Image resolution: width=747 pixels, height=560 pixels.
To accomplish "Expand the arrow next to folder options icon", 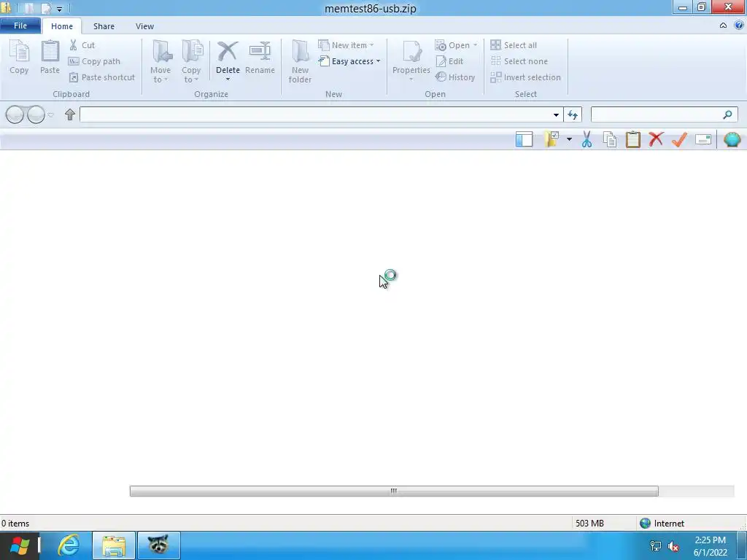I will coord(569,139).
